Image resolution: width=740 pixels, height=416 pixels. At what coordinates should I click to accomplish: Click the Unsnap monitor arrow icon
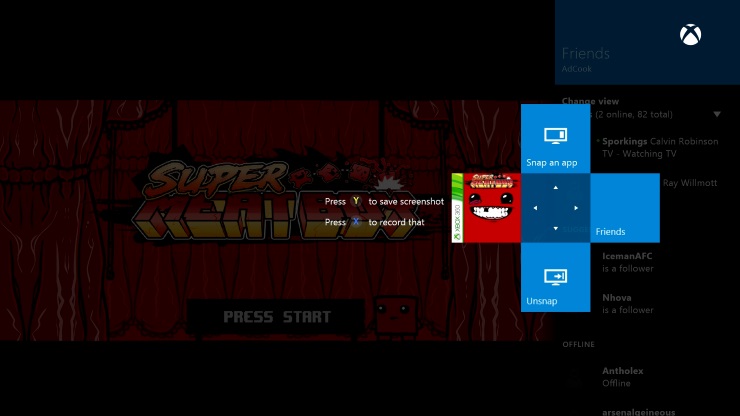coord(555,277)
